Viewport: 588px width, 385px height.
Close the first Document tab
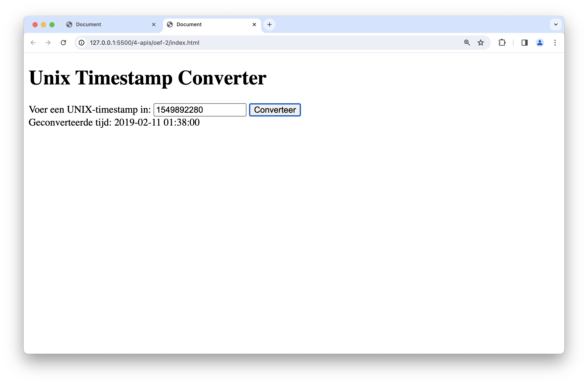(x=154, y=24)
